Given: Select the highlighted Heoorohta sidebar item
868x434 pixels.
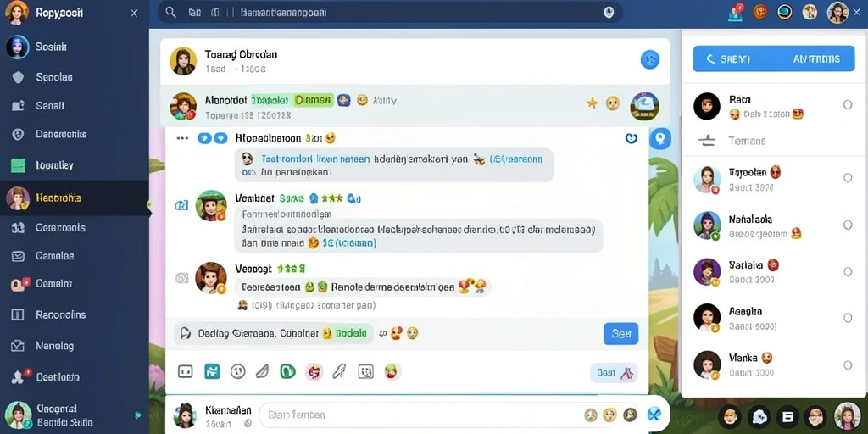Looking at the screenshot, I should click(x=75, y=198).
